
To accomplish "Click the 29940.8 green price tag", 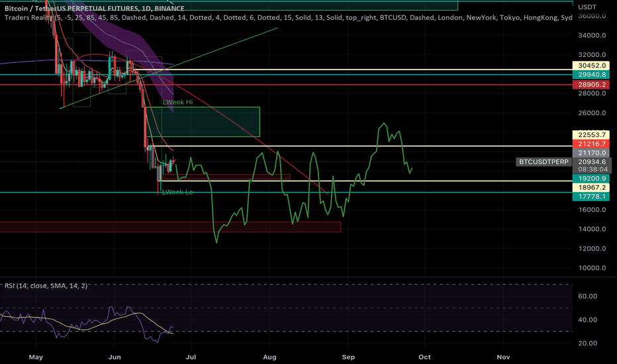I will pos(591,75).
